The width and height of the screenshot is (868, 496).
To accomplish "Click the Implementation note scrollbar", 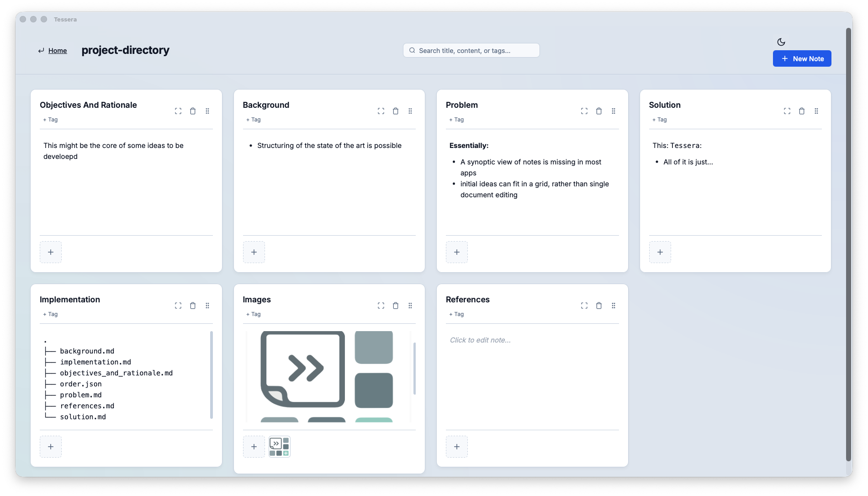I will click(x=212, y=375).
